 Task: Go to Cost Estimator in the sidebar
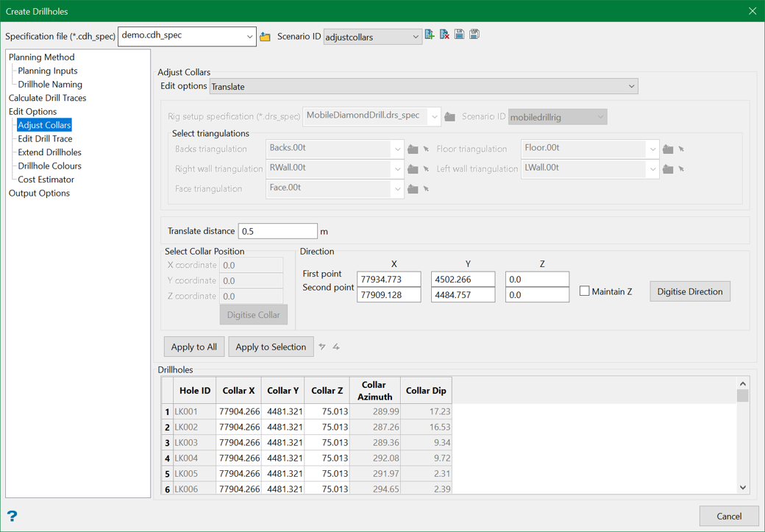[x=46, y=180]
